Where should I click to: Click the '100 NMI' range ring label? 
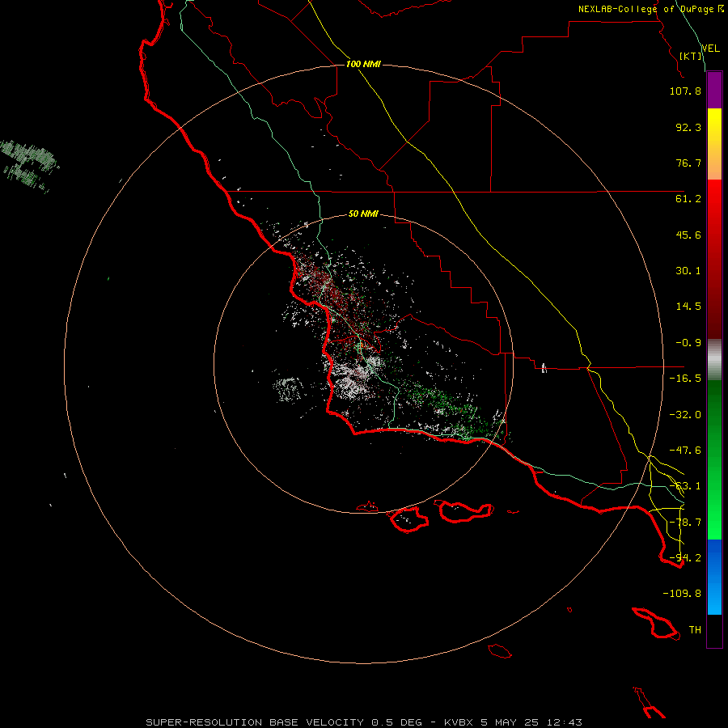363,64
